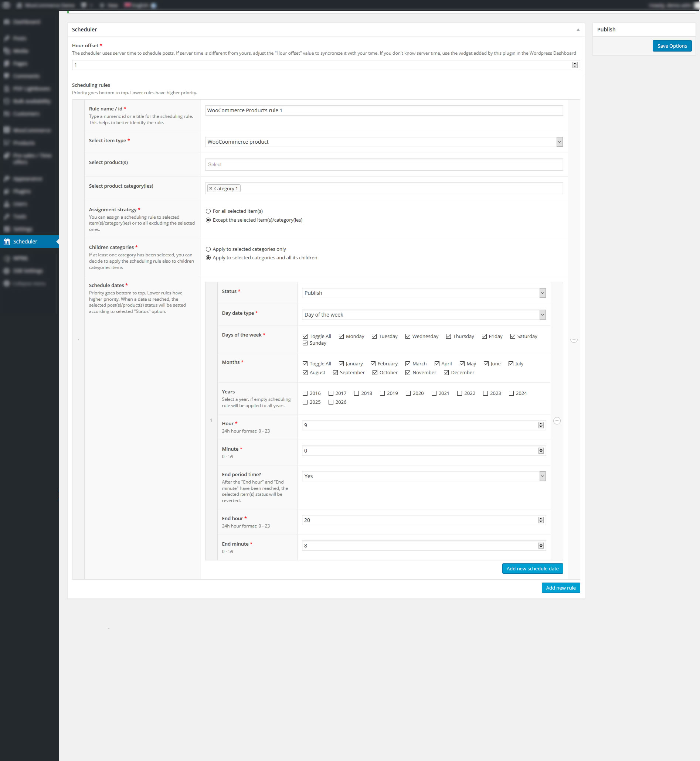Image resolution: width=700 pixels, height=761 pixels.
Task: Check the 2024 year checkbox
Action: point(511,393)
